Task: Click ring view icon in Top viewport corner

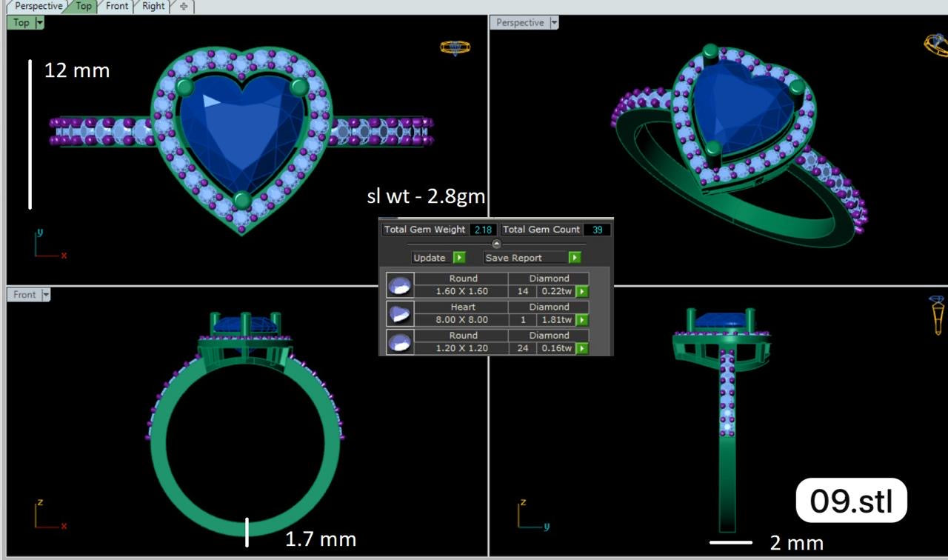Action: click(455, 48)
